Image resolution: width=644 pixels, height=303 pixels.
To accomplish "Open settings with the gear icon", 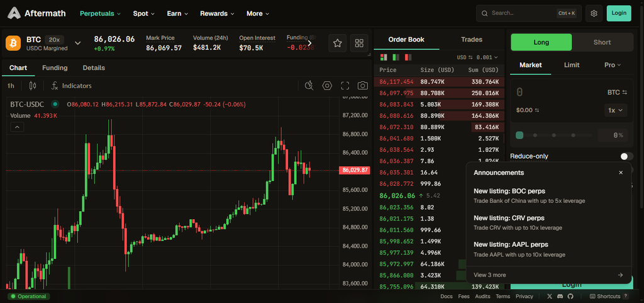I will click(x=594, y=13).
